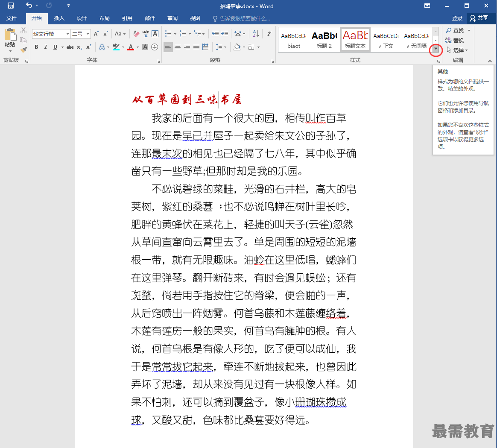Switch to the 布局 tab
Viewport: 497px width, 448px height.
click(104, 18)
